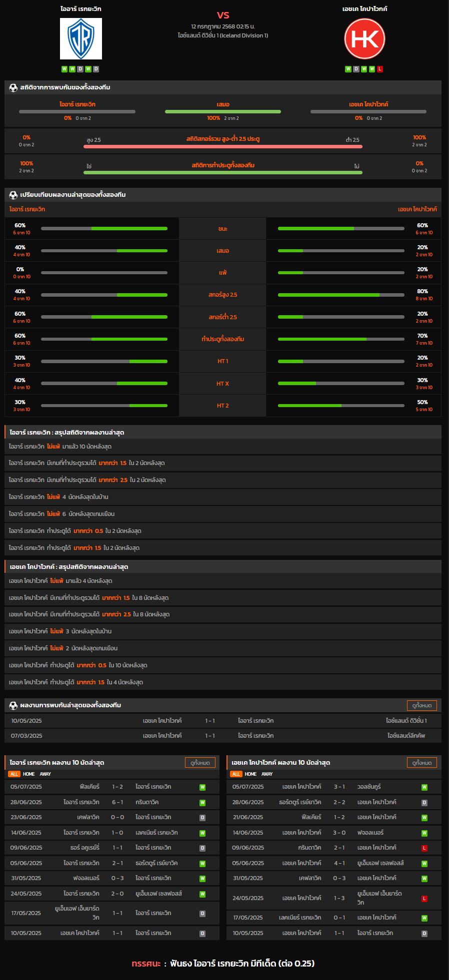Click the ชนะ row in the comparison table
The height and width of the screenshot is (980, 449).
(x=223, y=229)
